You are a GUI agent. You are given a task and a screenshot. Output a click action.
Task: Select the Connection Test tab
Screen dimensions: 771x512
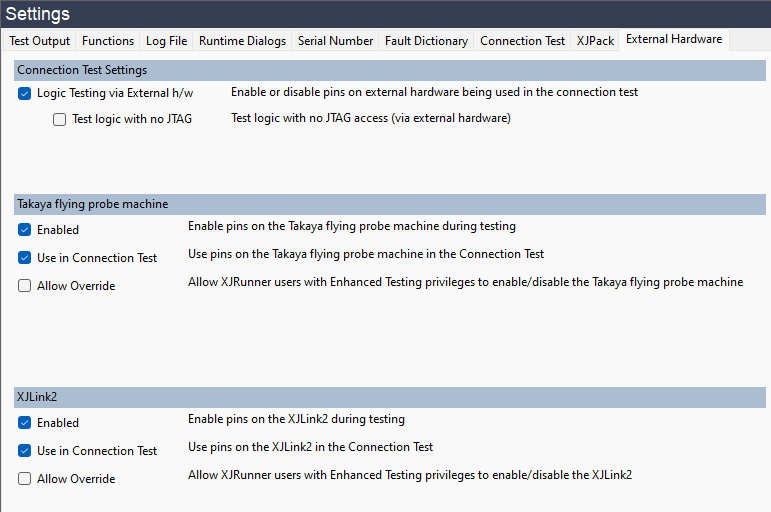click(x=522, y=41)
